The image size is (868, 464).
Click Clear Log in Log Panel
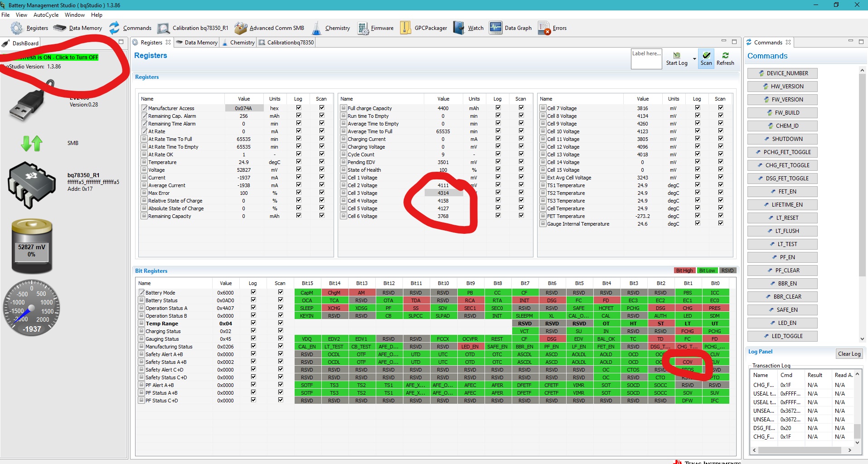tap(849, 354)
